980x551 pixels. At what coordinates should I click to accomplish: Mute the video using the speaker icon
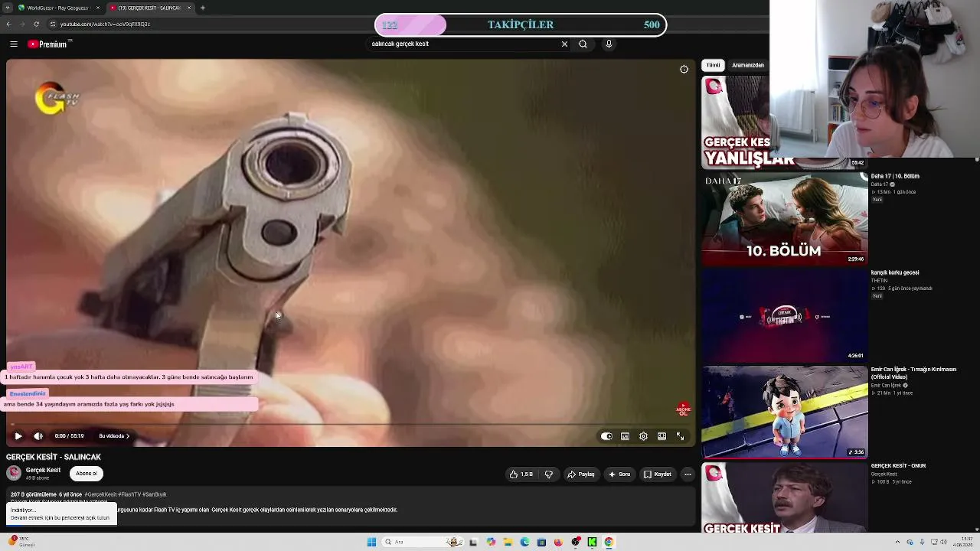[x=38, y=436]
